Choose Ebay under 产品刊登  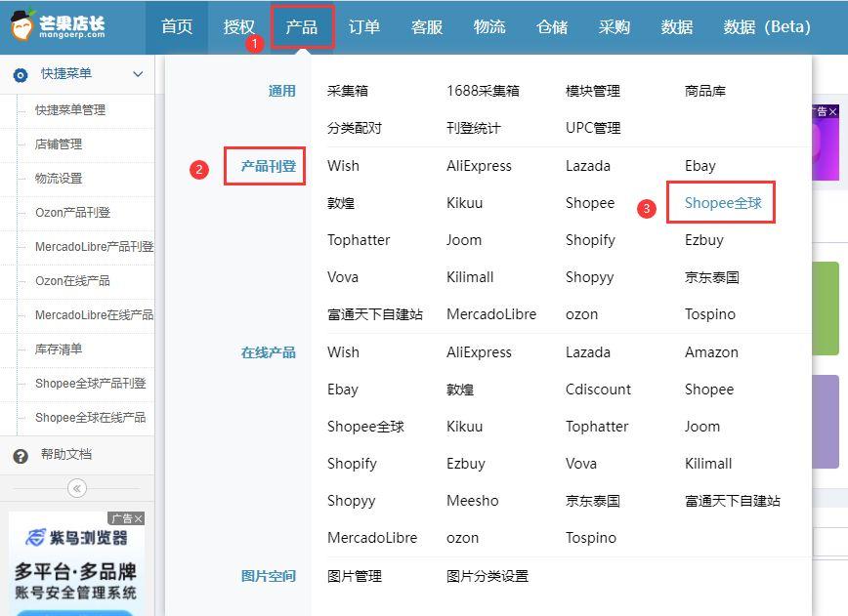click(700, 166)
